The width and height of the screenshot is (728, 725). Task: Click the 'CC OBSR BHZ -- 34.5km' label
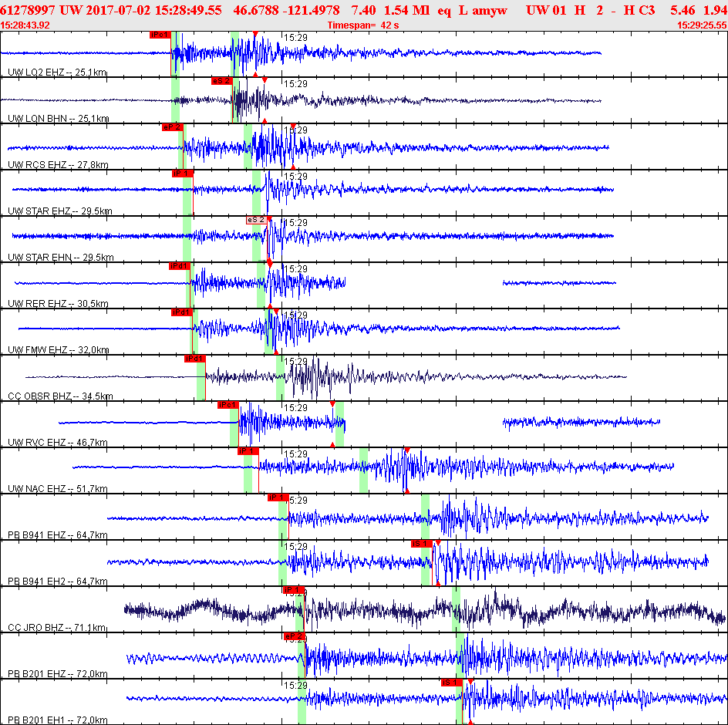coord(60,396)
